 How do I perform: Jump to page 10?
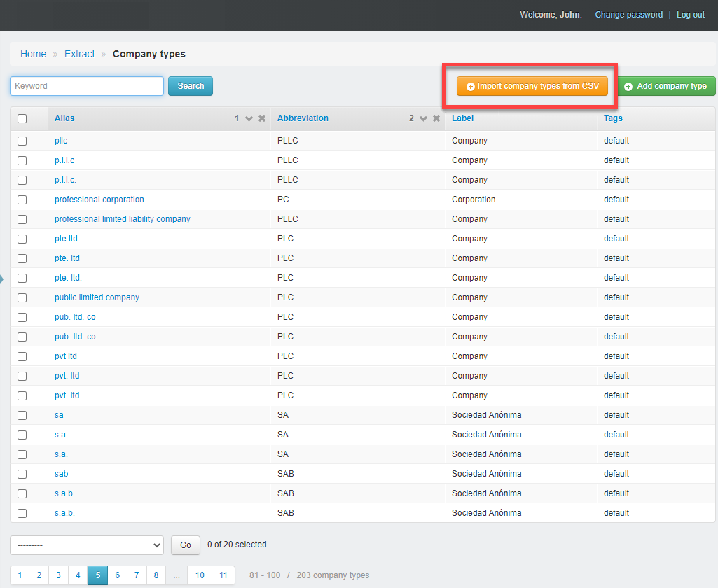tap(200, 575)
